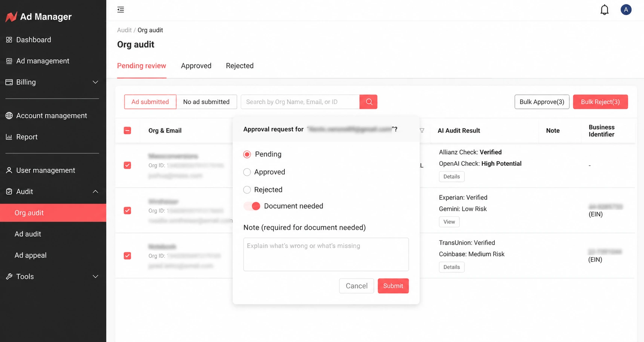Click the Report chart icon

(x=9, y=137)
